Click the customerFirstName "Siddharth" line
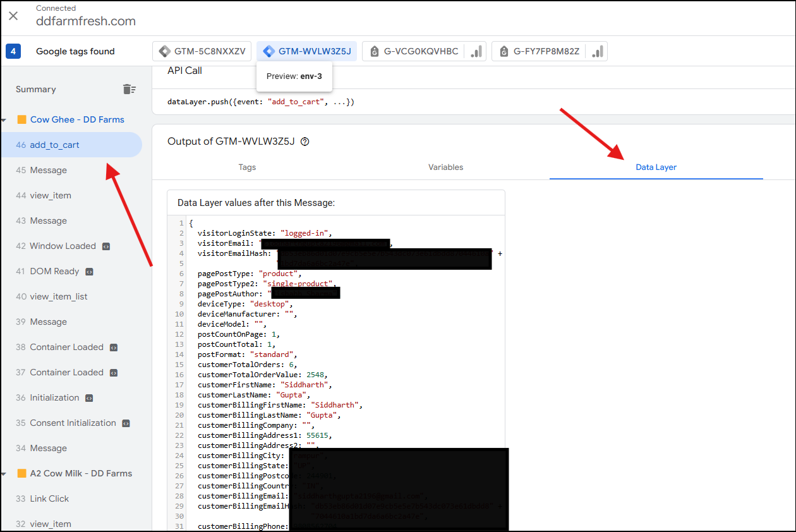The height and width of the screenshot is (532, 796). 265,385
